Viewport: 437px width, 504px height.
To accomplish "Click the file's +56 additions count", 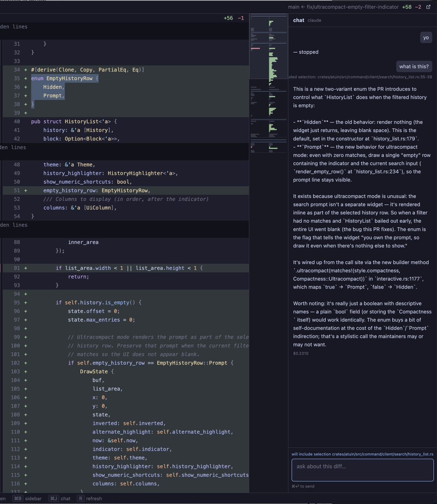I will (x=228, y=18).
